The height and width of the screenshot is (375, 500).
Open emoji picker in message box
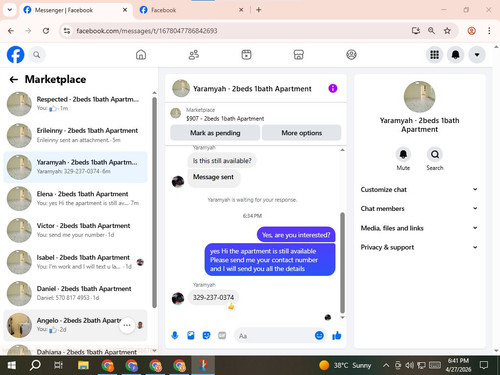coord(319,335)
